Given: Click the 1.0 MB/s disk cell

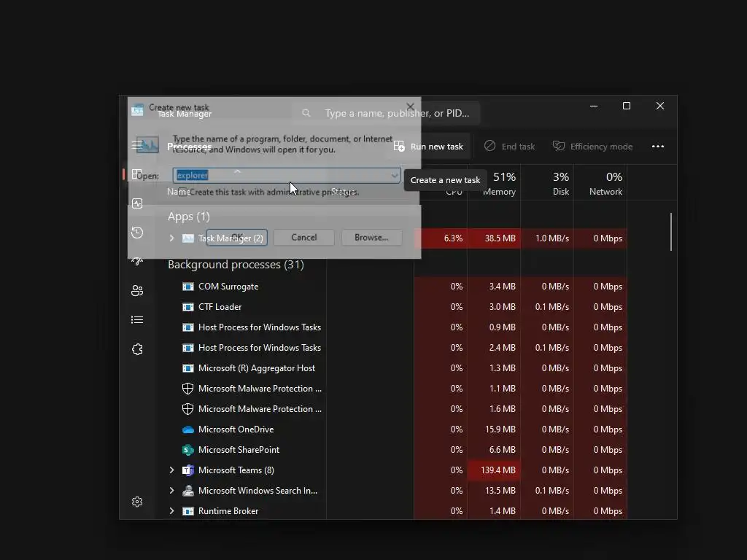Looking at the screenshot, I should pyautogui.click(x=547, y=238).
